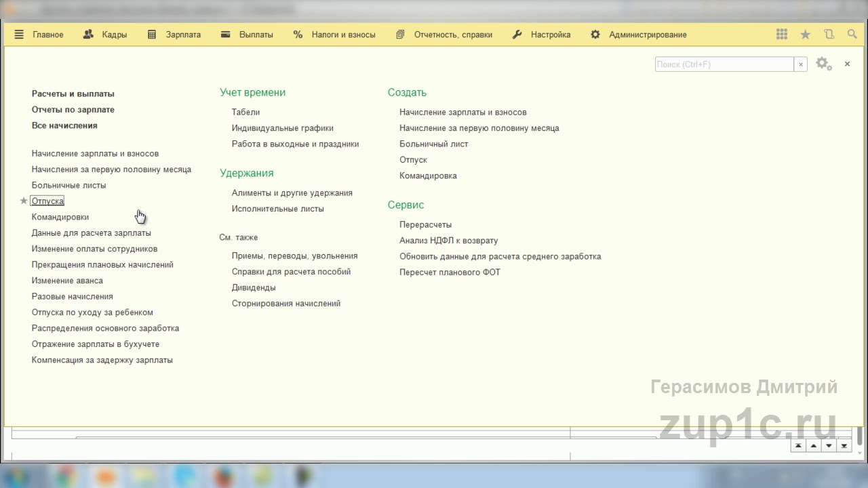Image resolution: width=868 pixels, height=488 pixels.
Task: Open Работа в выходные и праздники
Action: pos(295,144)
